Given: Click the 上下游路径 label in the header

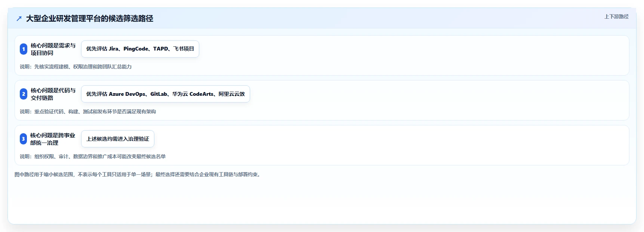Looking at the screenshot, I should click(616, 16).
